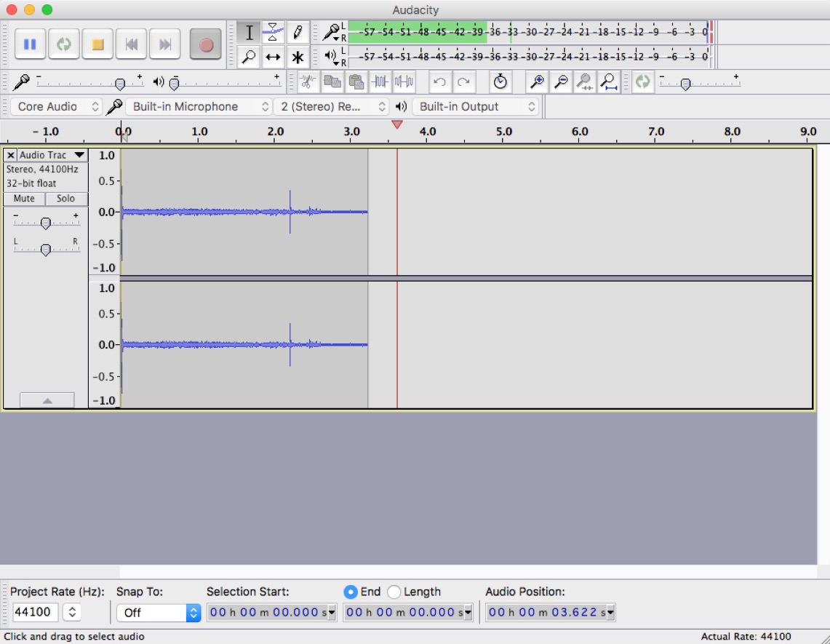The width and height of the screenshot is (830, 644).
Task: Adjust the track pan L/R slider
Action: pos(46,249)
